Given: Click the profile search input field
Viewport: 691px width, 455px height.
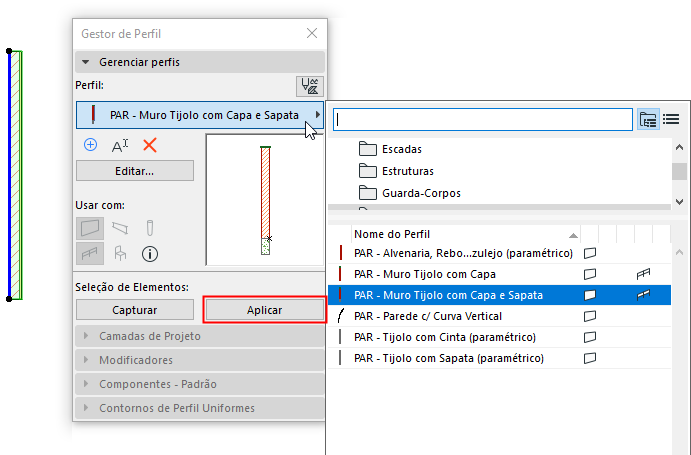Looking at the screenshot, I should click(484, 119).
